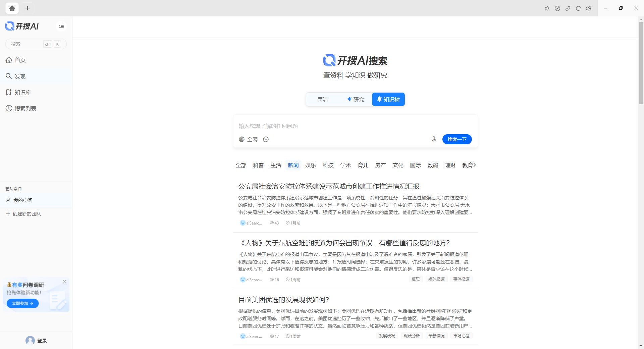This screenshot has height=349, width=644.
Task: Open the 知识库 knowledge base icon
Action: coord(9,92)
